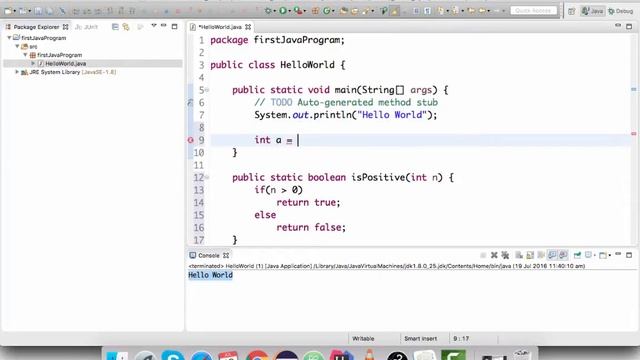Click the error marker on line 9

point(191,140)
